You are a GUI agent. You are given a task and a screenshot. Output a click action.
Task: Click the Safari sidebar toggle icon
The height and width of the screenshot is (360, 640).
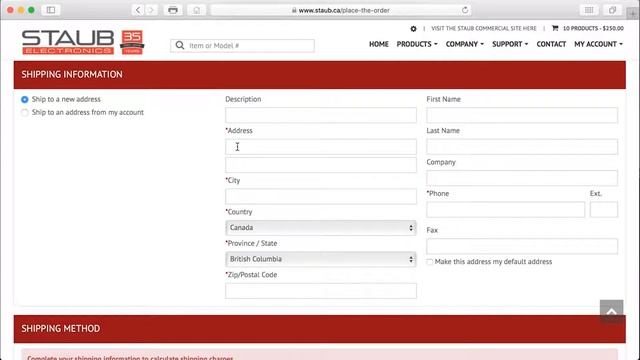tap(51, 10)
